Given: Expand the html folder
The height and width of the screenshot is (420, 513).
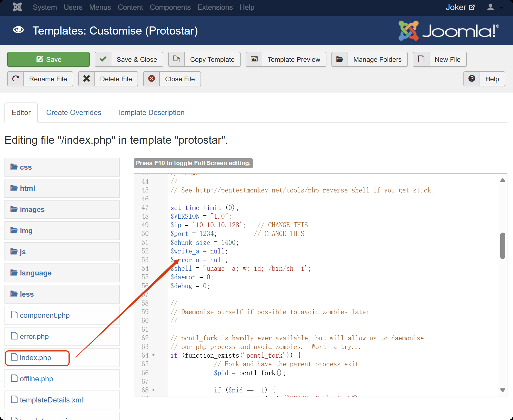Looking at the screenshot, I should coord(62,188).
